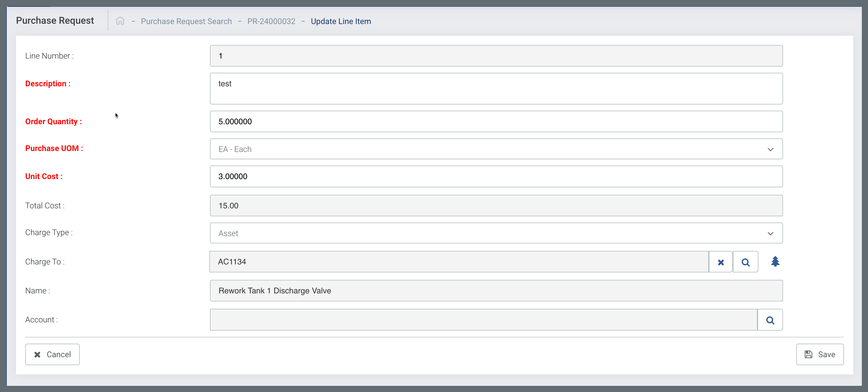Click the X icon on Cancel button
Screen dimensions: 868x392
pyautogui.click(x=38, y=354)
